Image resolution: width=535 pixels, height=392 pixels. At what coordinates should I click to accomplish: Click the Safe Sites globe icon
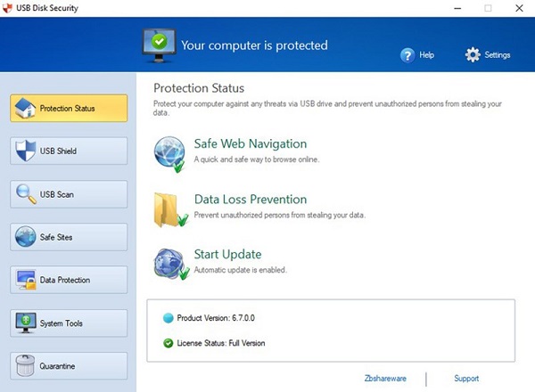point(26,237)
